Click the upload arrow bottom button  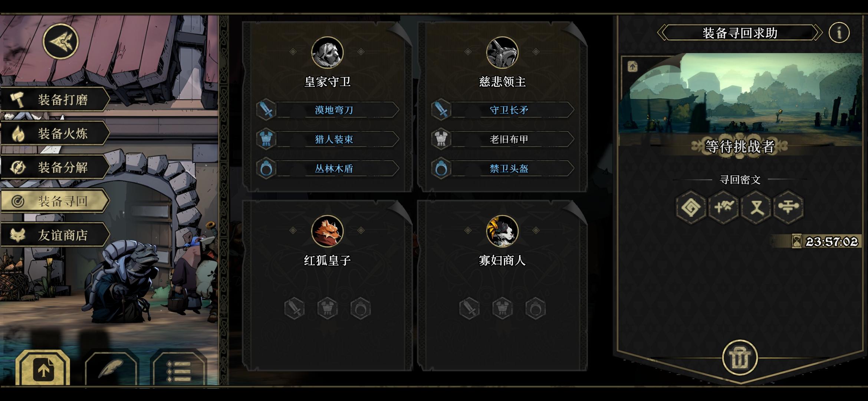pyautogui.click(x=43, y=369)
